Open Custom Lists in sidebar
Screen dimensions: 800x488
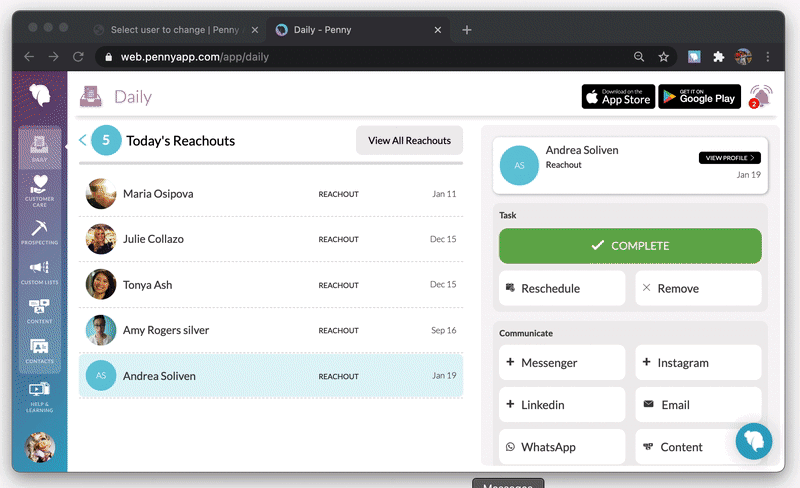pos(40,273)
